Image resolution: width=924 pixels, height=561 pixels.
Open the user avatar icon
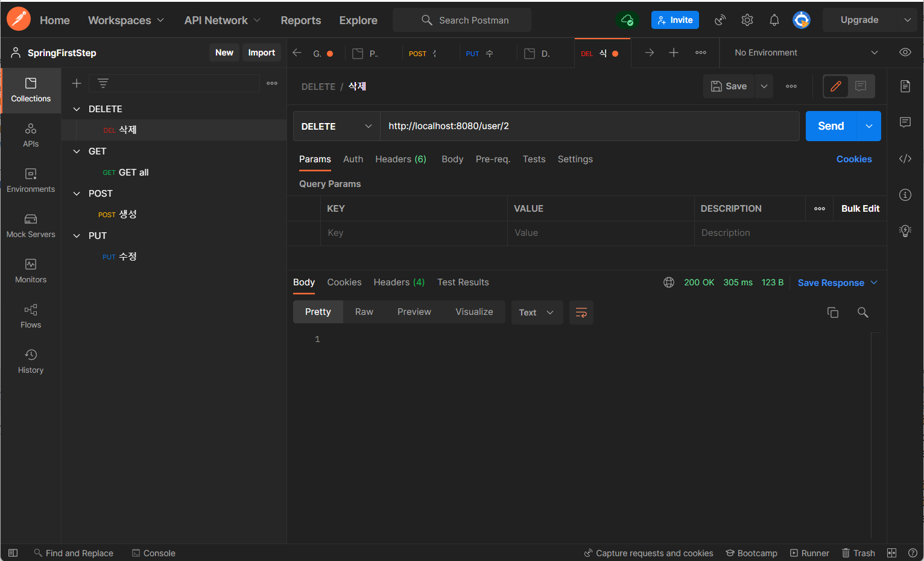pyautogui.click(x=801, y=20)
